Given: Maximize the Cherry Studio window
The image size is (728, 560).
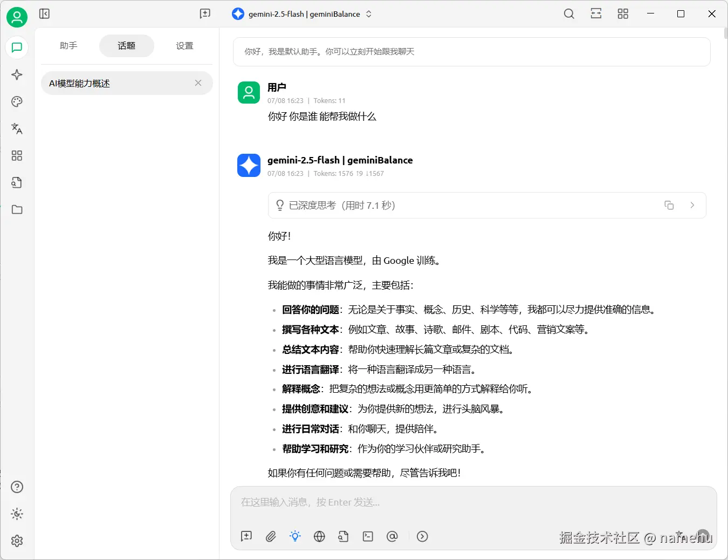Looking at the screenshot, I should pos(681,13).
